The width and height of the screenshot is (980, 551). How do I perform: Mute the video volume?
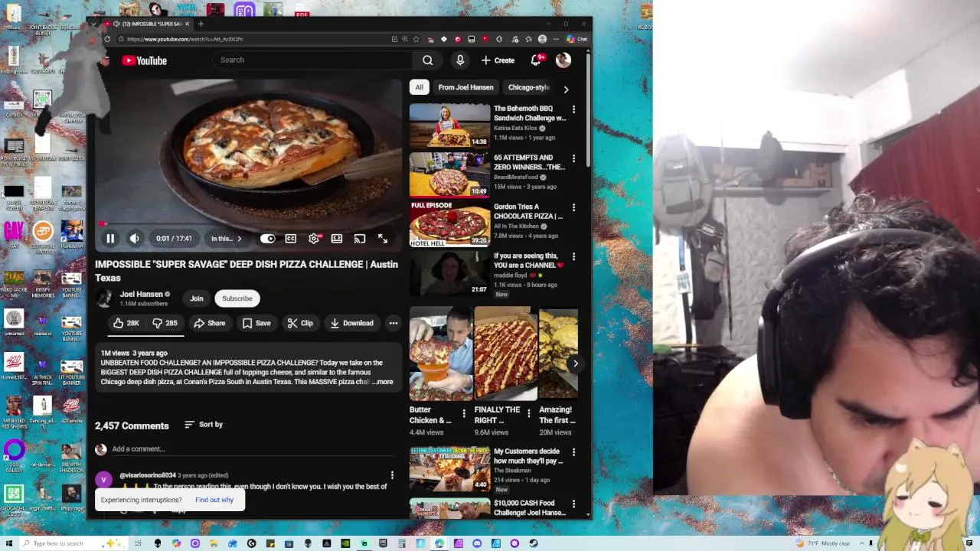(x=135, y=239)
